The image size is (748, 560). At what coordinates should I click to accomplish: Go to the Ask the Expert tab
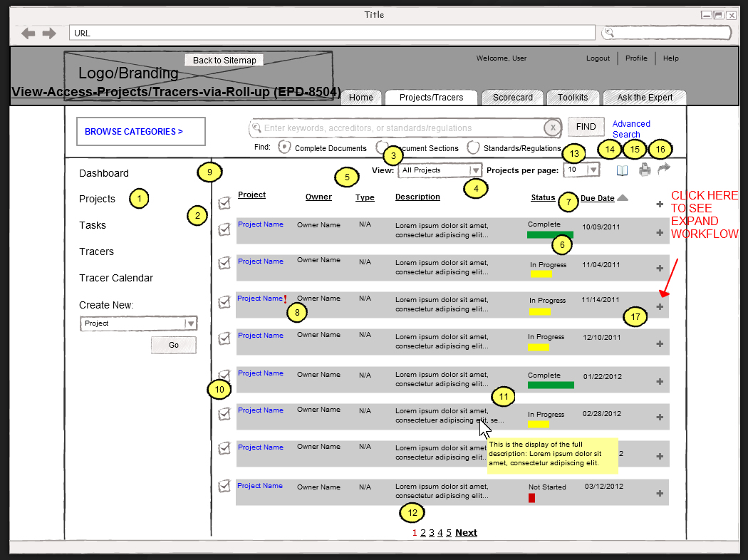[x=645, y=98]
